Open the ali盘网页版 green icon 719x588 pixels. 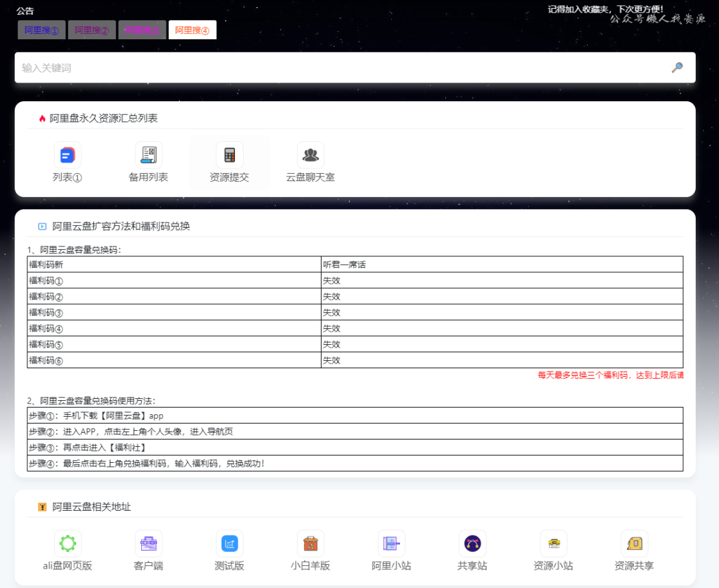[x=67, y=543]
